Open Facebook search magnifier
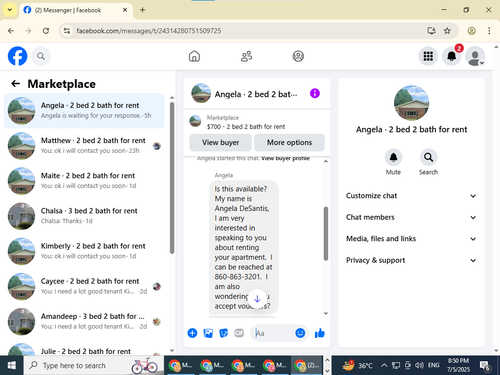Viewport: 500px width, 375px height. pyautogui.click(x=41, y=56)
